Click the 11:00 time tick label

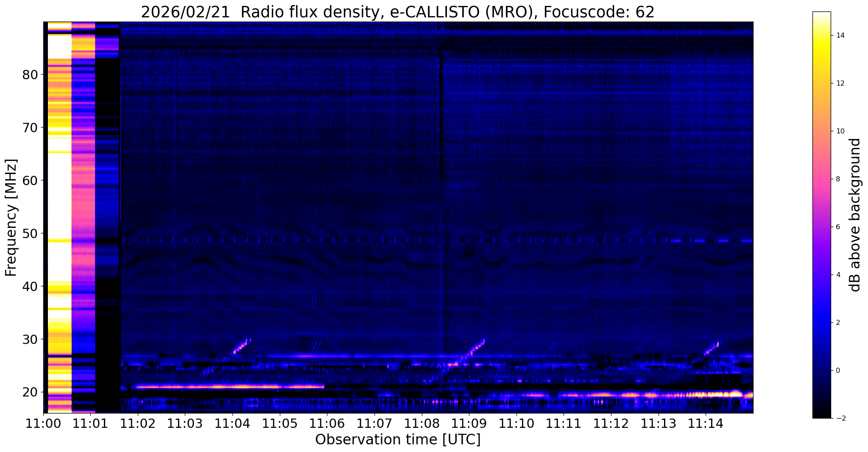coord(43,423)
